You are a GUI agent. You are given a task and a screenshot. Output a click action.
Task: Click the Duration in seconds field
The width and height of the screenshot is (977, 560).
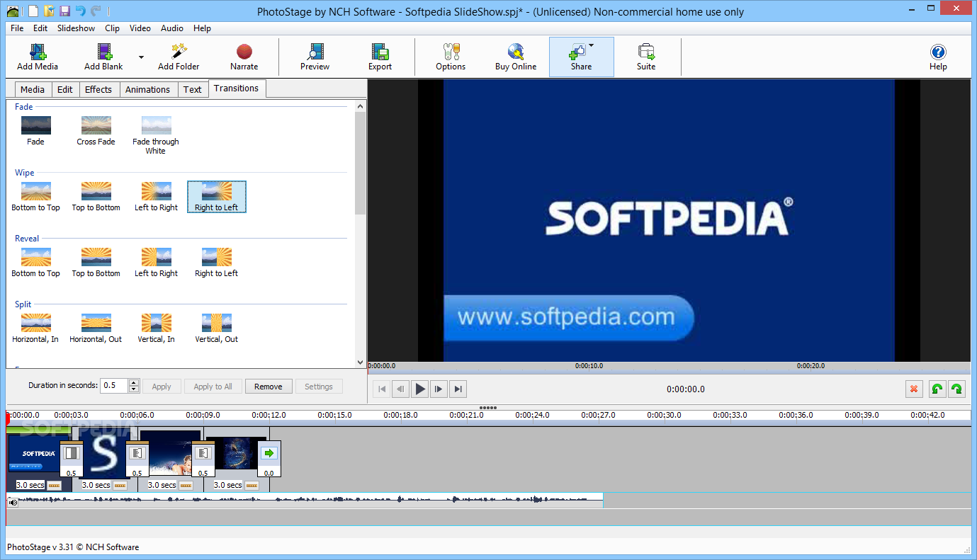[x=114, y=386]
